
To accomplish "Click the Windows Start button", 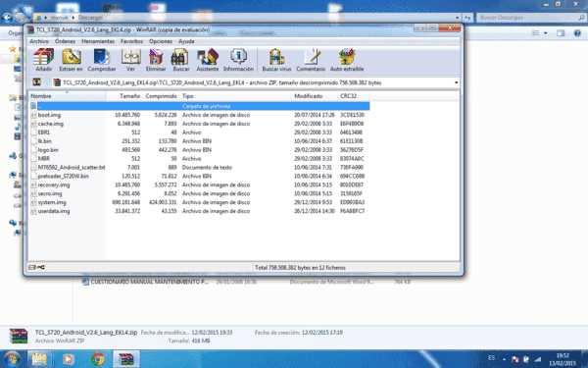I will [12, 359].
